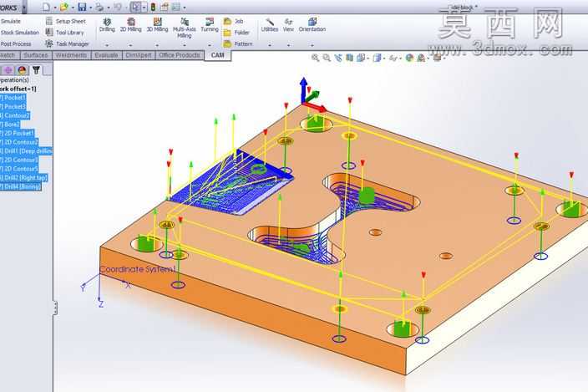Click the Stock Simulation button
Image resolution: width=588 pixels, height=392 pixels.
click(19, 33)
